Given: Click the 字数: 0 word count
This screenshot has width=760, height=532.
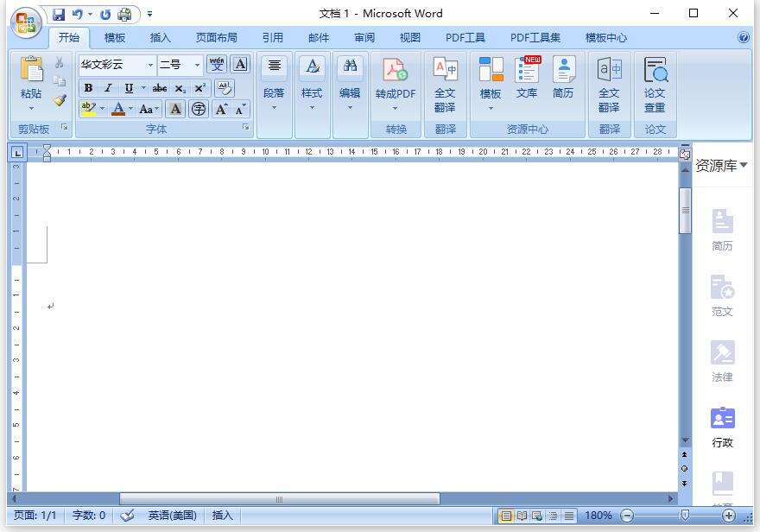Looking at the screenshot, I should [x=89, y=516].
